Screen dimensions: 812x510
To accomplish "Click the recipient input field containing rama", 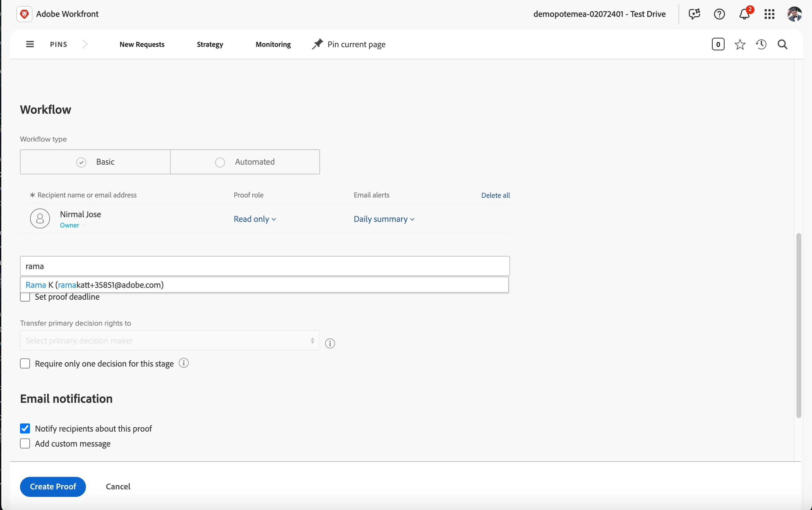I will click(x=265, y=266).
